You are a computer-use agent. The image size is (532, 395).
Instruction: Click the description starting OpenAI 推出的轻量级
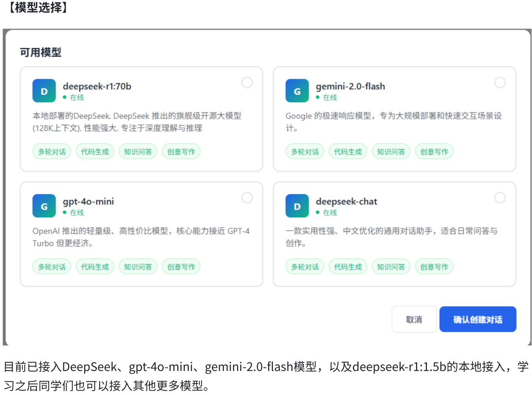[141, 237]
